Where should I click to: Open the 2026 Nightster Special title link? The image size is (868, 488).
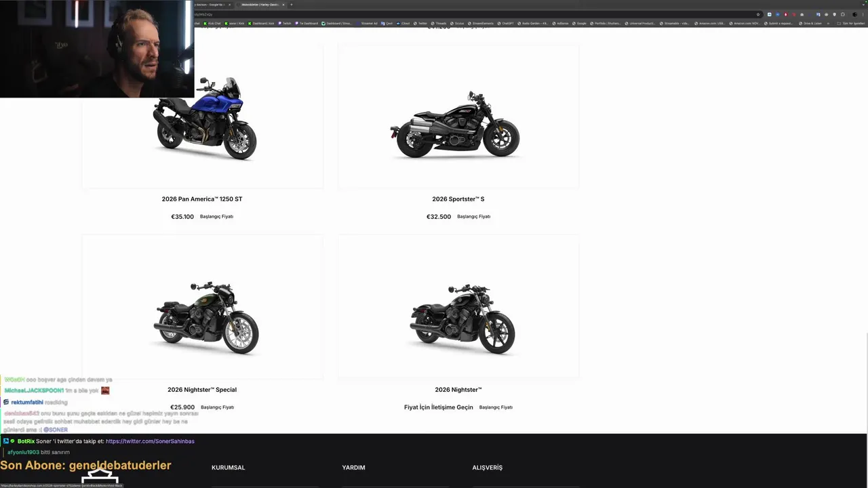click(202, 390)
